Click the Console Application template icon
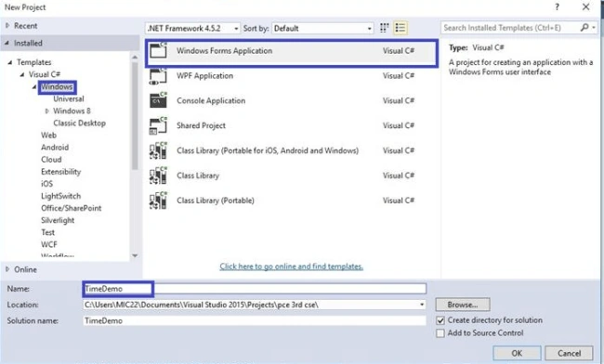Image resolution: width=604 pixels, height=364 pixels. (158, 101)
